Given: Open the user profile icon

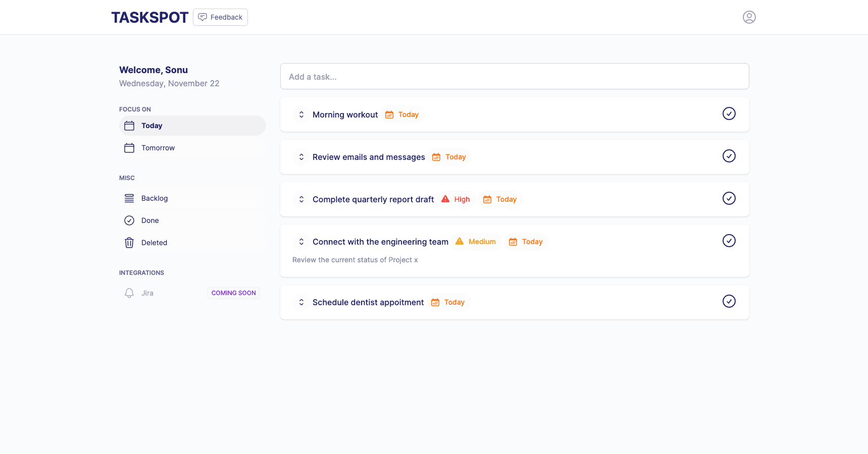Looking at the screenshot, I should point(749,17).
